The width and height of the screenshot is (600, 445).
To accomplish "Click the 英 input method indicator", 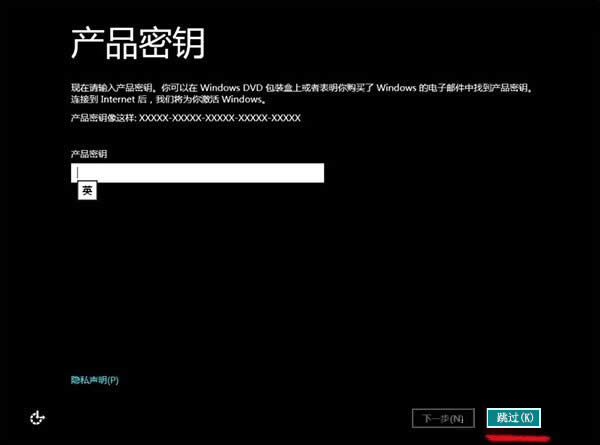I will pyautogui.click(x=87, y=191).
